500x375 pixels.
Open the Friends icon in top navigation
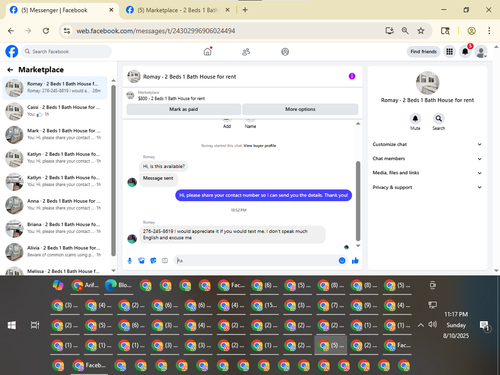coord(246,52)
